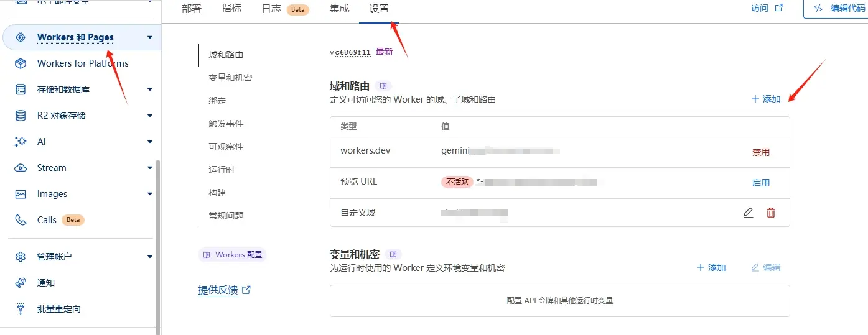868x335 pixels.
Task: Click the 编辑代码 button
Action: [x=836, y=8]
